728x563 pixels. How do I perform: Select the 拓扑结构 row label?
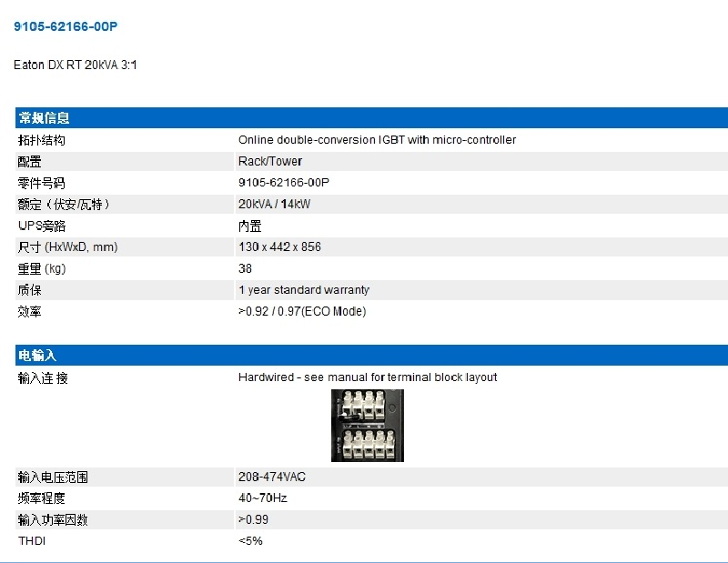[41, 140]
